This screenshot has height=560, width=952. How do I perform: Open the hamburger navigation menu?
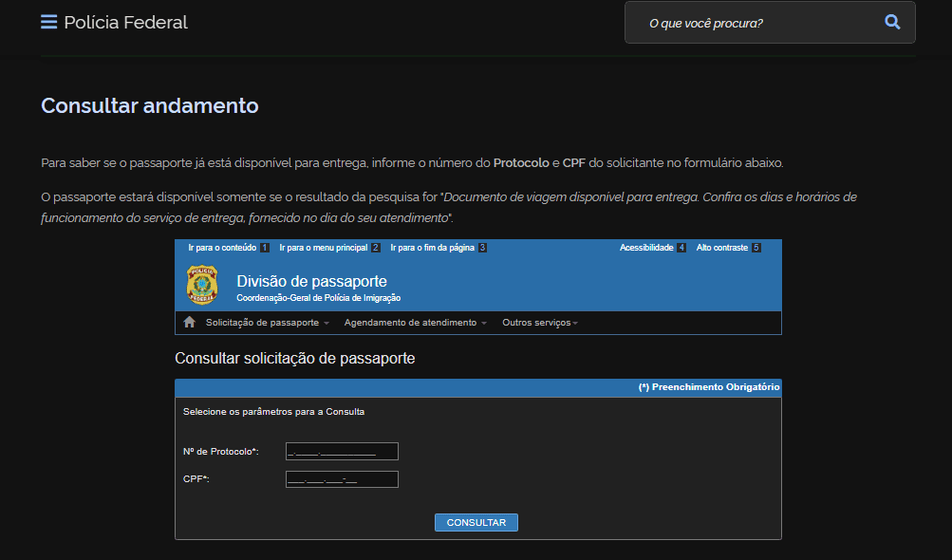(x=48, y=22)
